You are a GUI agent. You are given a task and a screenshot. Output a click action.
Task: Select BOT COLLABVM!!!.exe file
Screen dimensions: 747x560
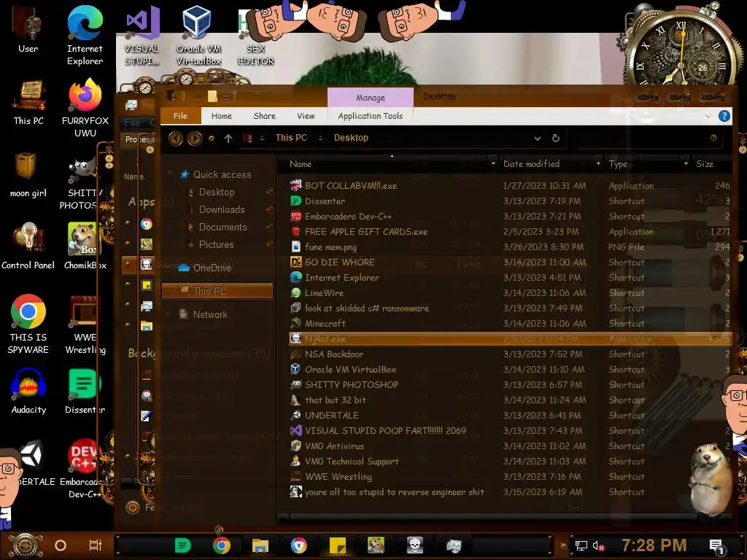coord(509,186)
